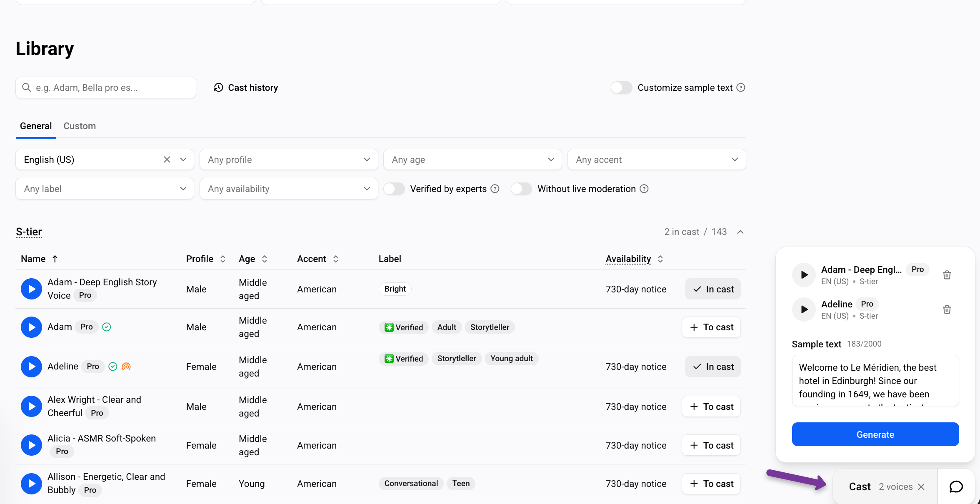Viewport: 980px width, 504px height.
Task: Play Adeline voice in cast panel
Action: pyautogui.click(x=804, y=309)
